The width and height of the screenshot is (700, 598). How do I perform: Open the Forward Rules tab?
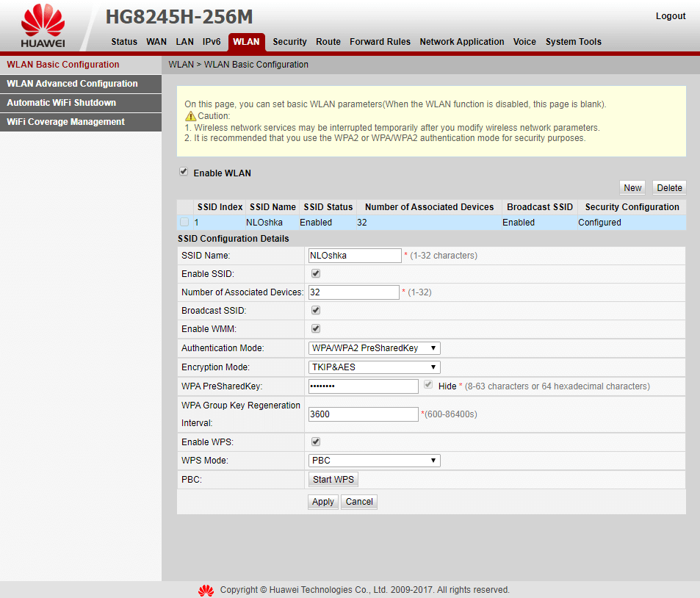tap(380, 42)
